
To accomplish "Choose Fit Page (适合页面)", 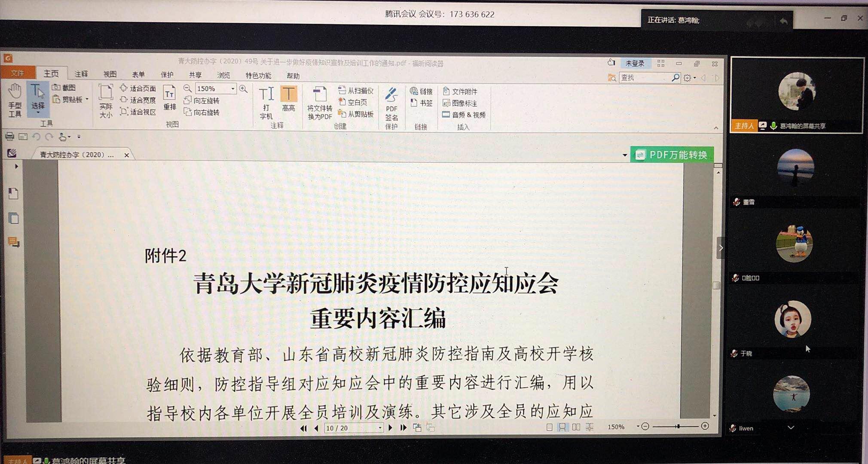I will coord(138,88).
